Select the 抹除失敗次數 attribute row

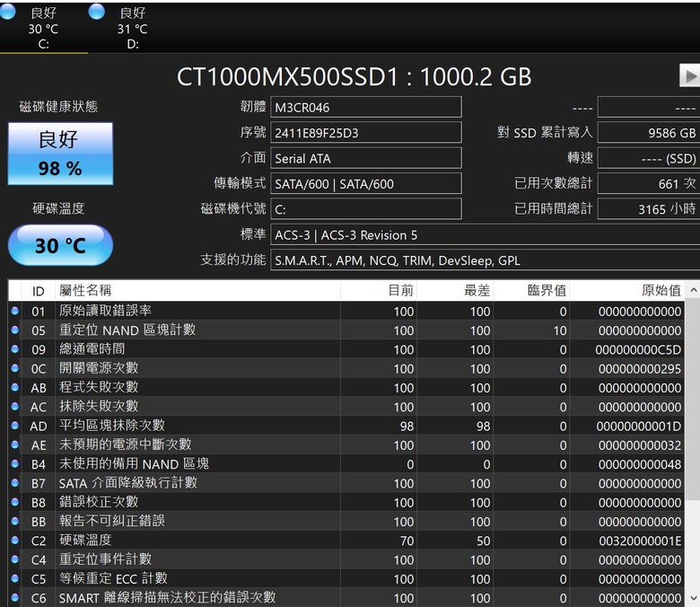(346, 407)
